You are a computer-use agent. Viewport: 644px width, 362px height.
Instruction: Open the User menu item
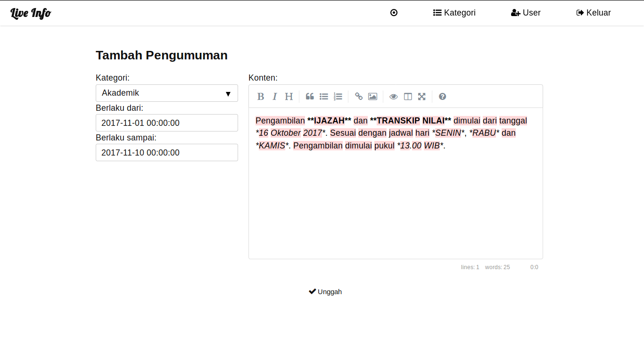point(526,13)
